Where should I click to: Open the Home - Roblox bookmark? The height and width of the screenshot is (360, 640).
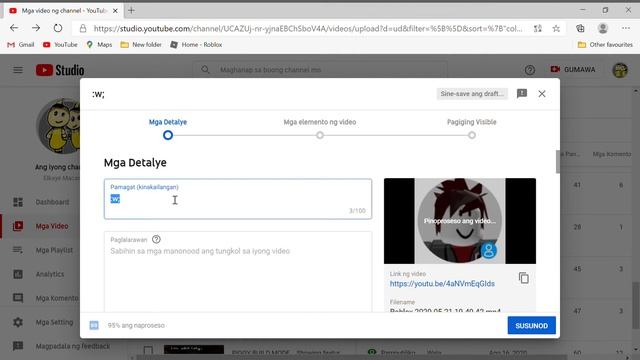(x=196, y=44)
